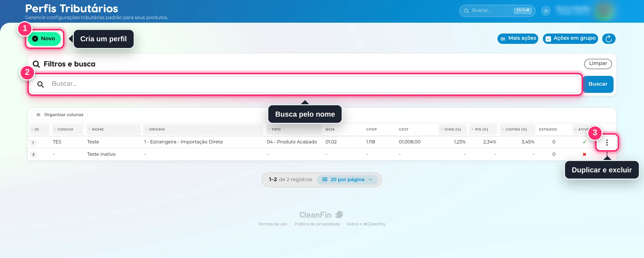
Task: Click the green check active icon
Action: click(x=584, y=142)
